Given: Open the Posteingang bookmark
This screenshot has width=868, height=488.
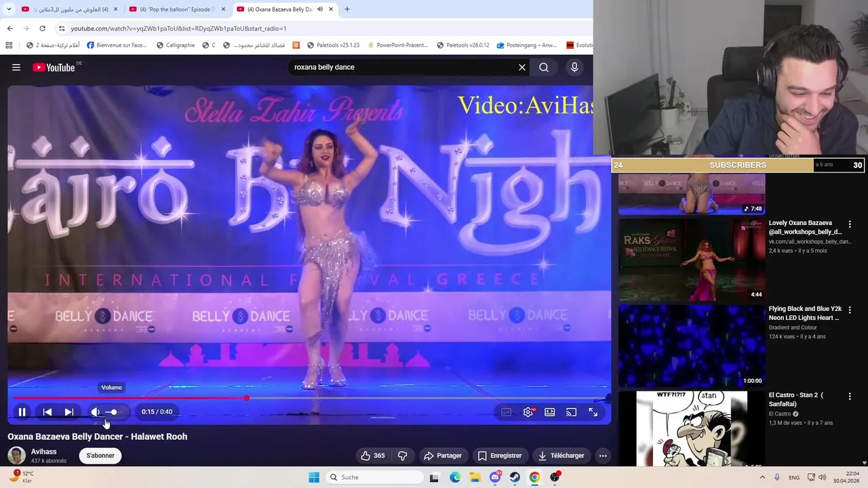Looking at the screenshot, I should pos(526,45).
